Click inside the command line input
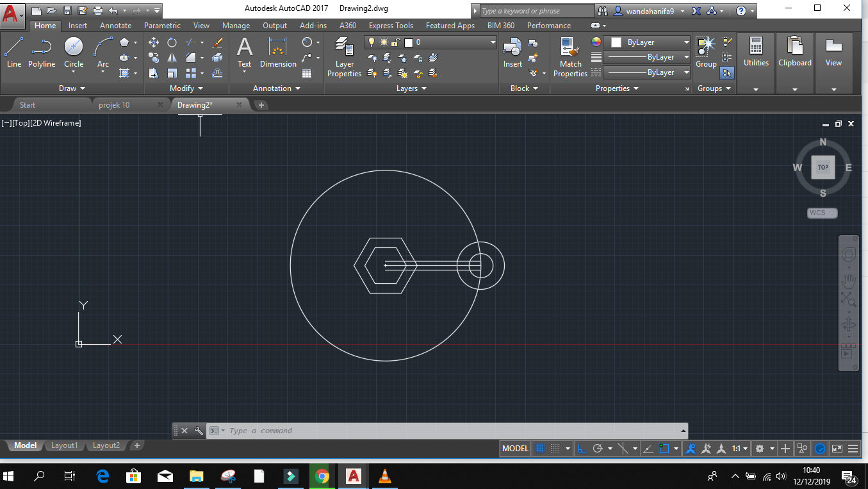 (x=384, y=430)
